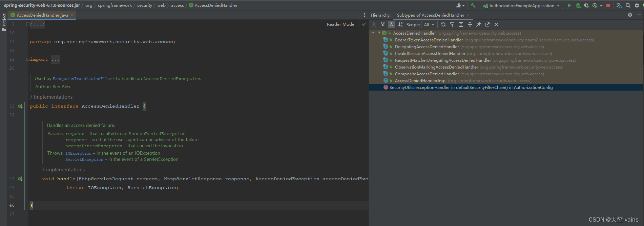
Task: Click '7 implementations' hint above handle method
Action: [63, 170]
